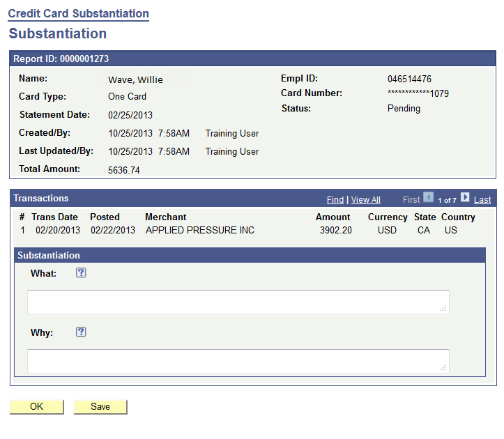Click inside the What text box
504x439 pixels.
coord(237,302)
